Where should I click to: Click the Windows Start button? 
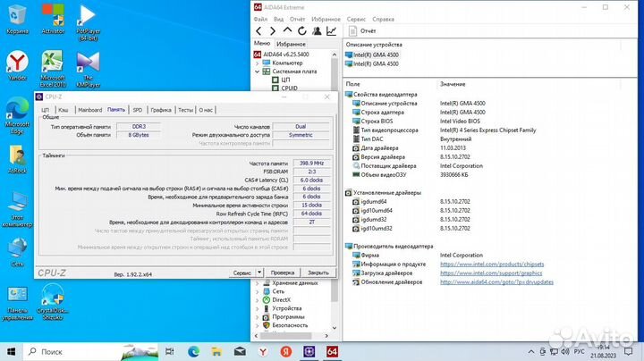[12, 351]
